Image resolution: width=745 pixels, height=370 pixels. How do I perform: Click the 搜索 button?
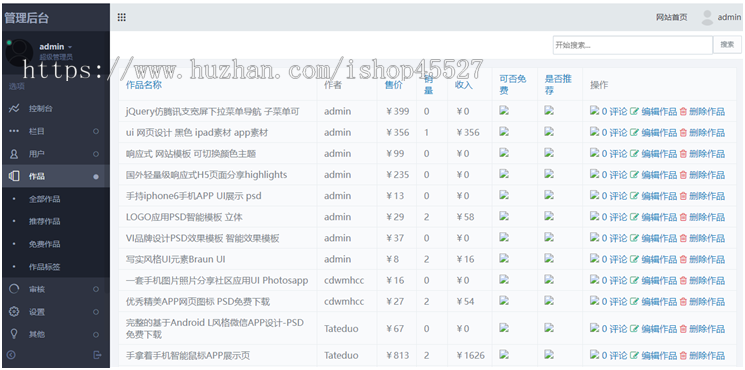click(x=727, y=45)
